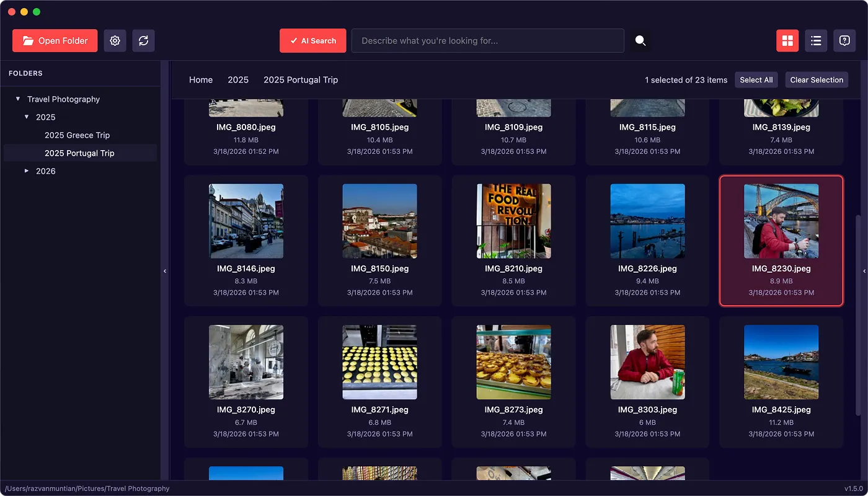Select the IMG_8150.jpeg thumbnail

(380, 221)
